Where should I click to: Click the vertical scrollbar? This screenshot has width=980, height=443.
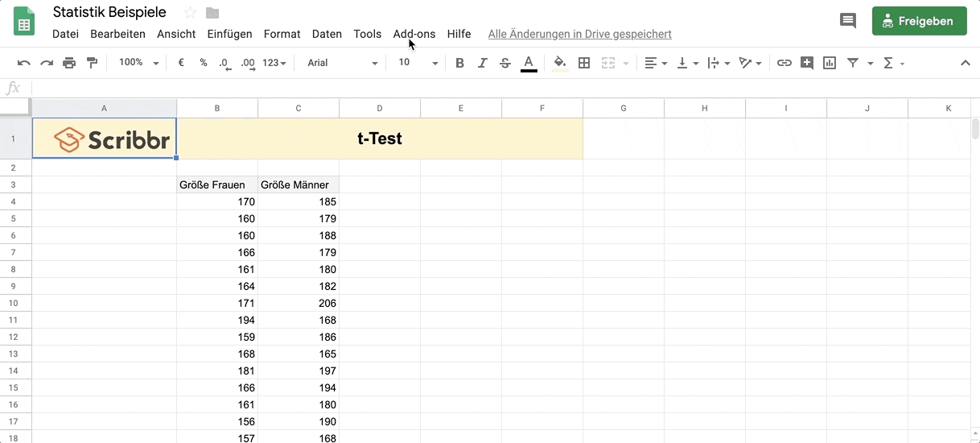975,129
